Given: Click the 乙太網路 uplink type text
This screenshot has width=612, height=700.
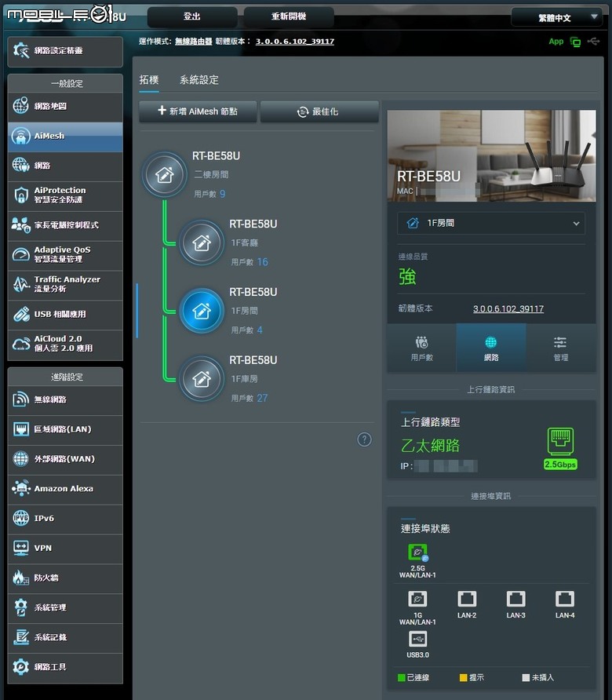Looking at the screenshot, I should point(430,446).
